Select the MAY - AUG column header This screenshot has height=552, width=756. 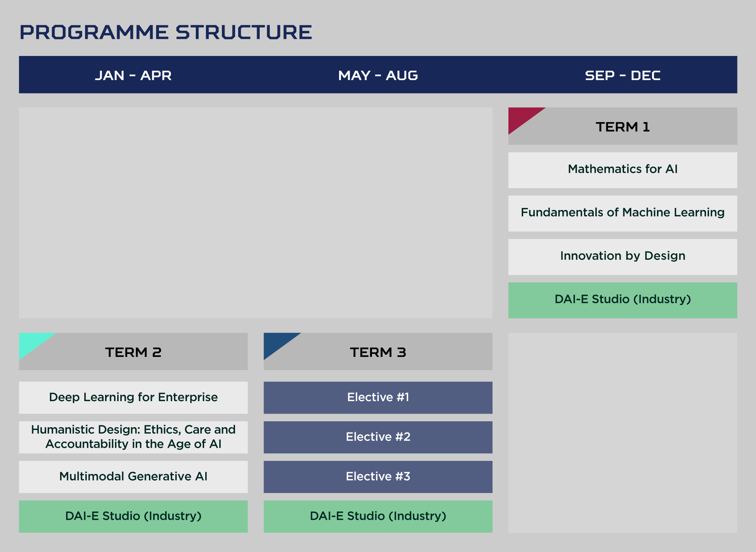378,75
